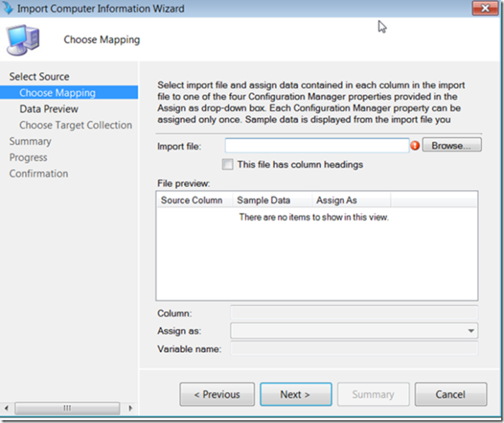
Task: Open the Choose Target Collection step
Action: pyautogui.click(x=76, y=125)
